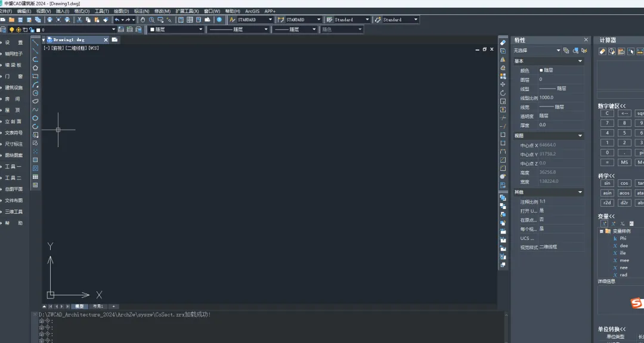This screenshot has height=343, width=644.
Task: Select the Move tool in modify toolbar
Action: (503, 85)
